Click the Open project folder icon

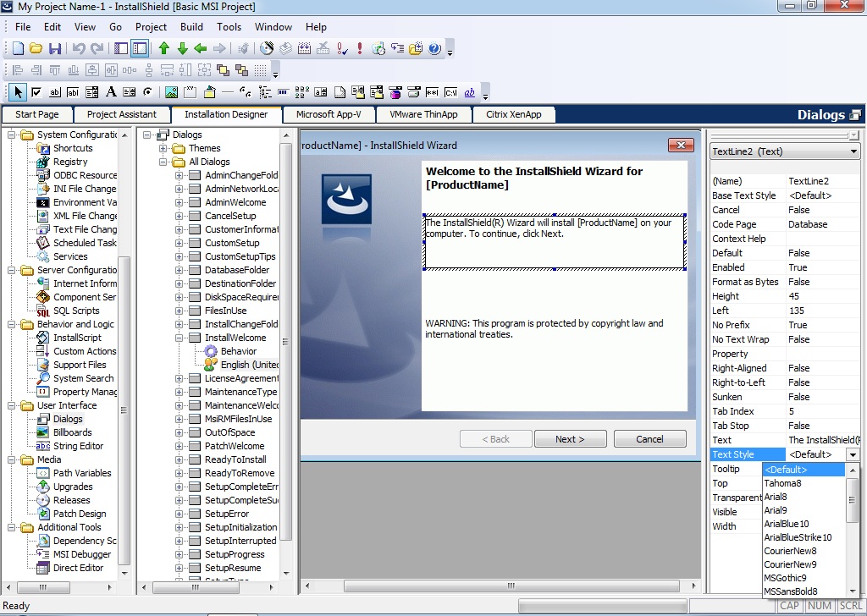[36, 48]
